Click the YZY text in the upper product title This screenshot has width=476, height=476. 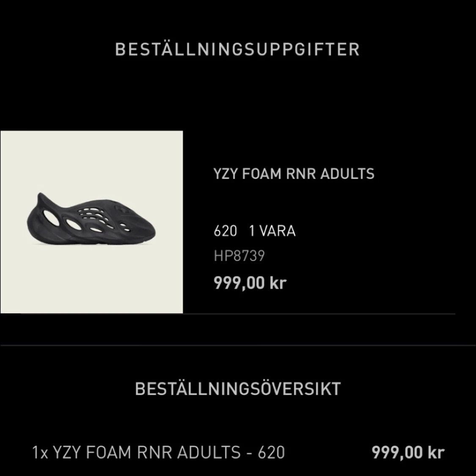226,174
